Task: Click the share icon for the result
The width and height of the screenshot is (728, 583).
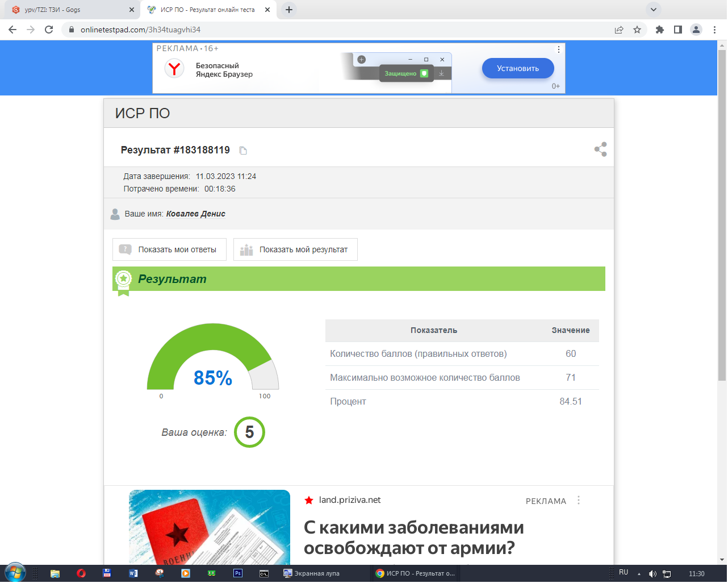Action: tap(600, 149)
